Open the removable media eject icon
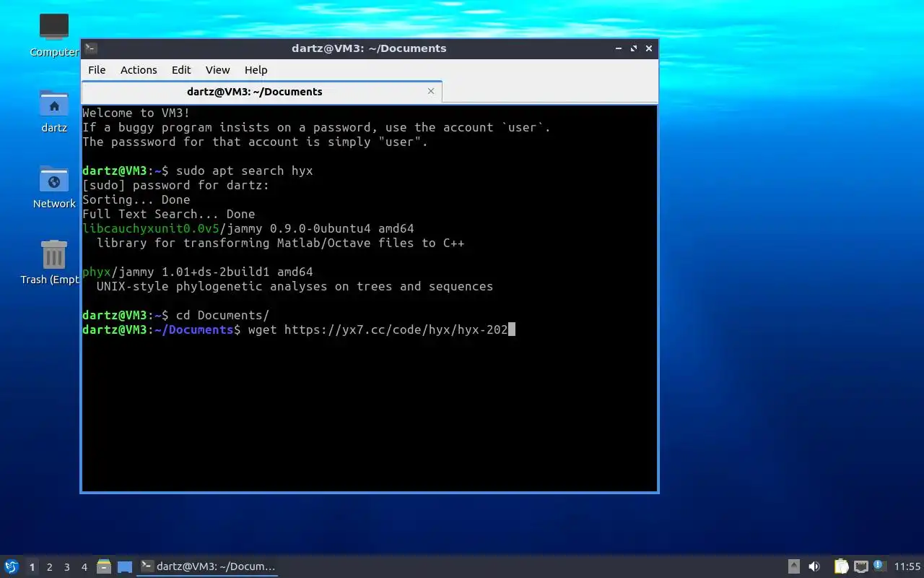This screenshot has width=924, height=578. (x=794, y=566)
